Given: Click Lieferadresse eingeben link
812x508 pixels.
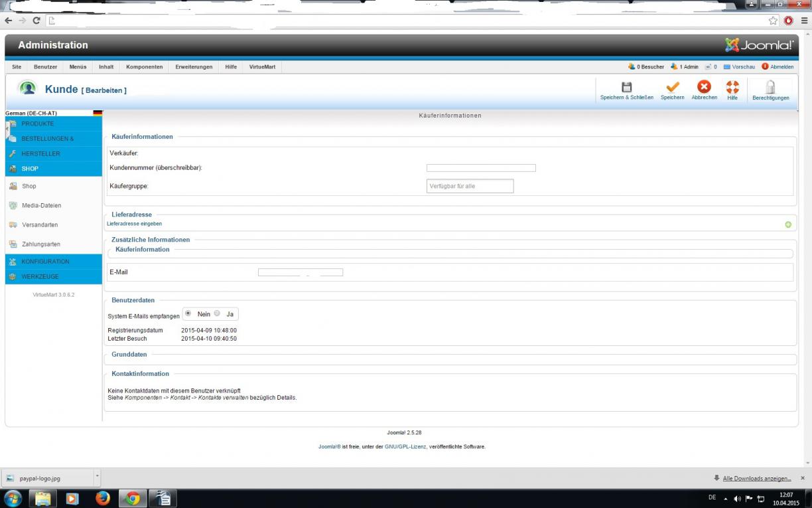Looking at the screenshot, I should pyautogui.click(x=134, y=224).
